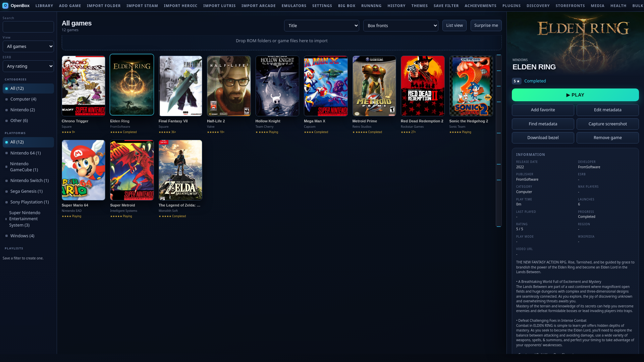Screen dimensions: 644x362
Task: Select the Super Mario 64 cover
Action: coord(83,170)
